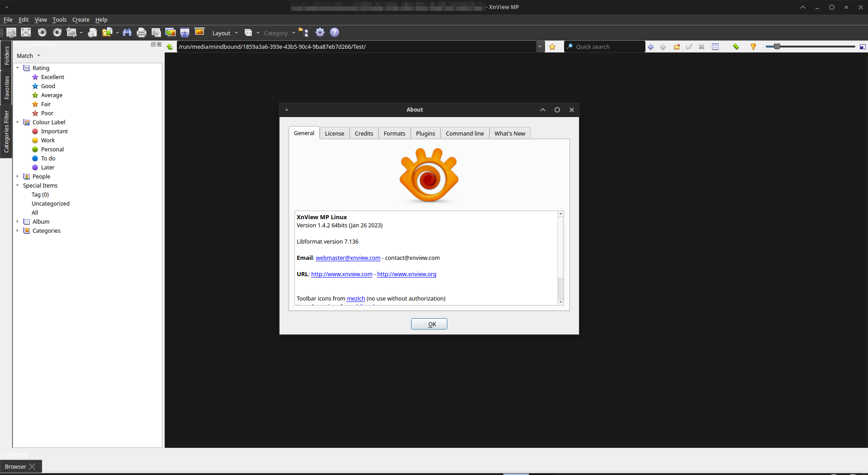
Task: Open the File menu
Action: [8, 19]
